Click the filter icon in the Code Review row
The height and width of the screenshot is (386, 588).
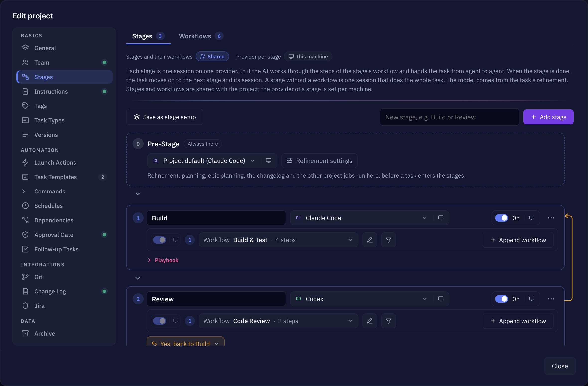tap(388, 321)
